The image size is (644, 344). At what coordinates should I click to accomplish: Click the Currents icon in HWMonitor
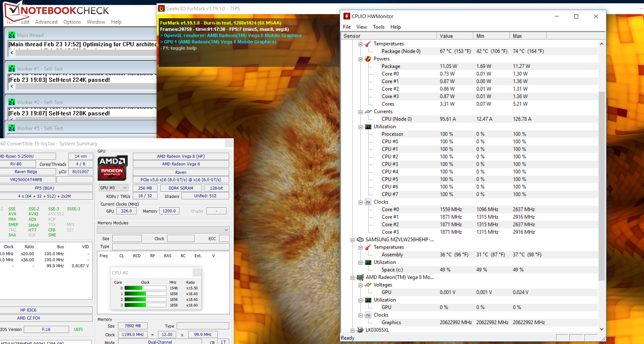coord(368,112)
